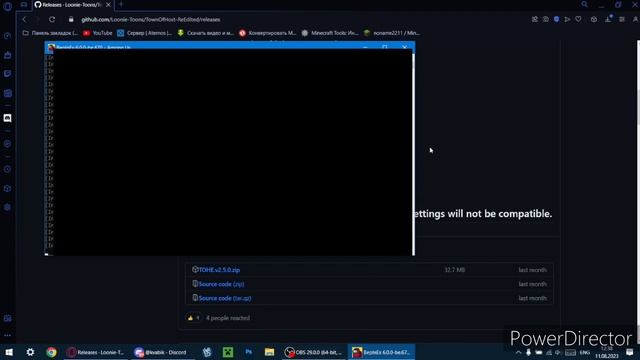Open the new tab plus button

click(121, 4)
